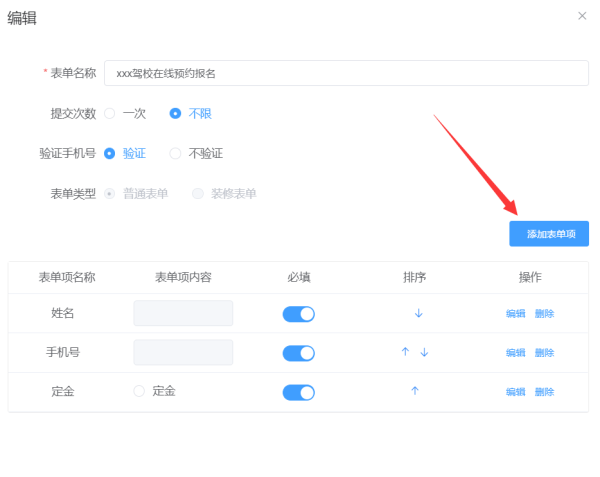The height and width of the screenshot is (477, 600).
Task: Move 姓名 row down with arrow
Action: 418,313
